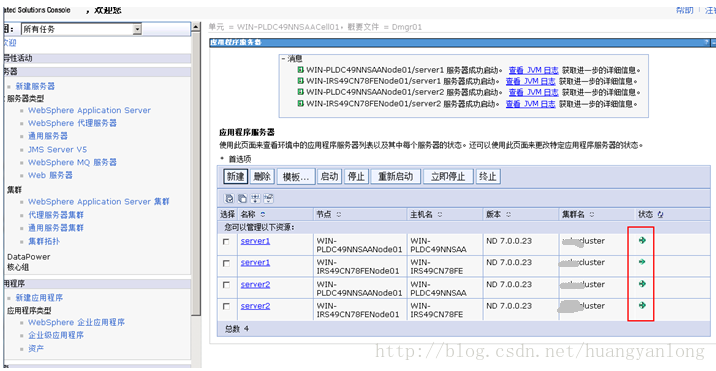Click status arrow for server1 on PLDC49NNSAANode01

pyautogui.click(x=642, y=240)
